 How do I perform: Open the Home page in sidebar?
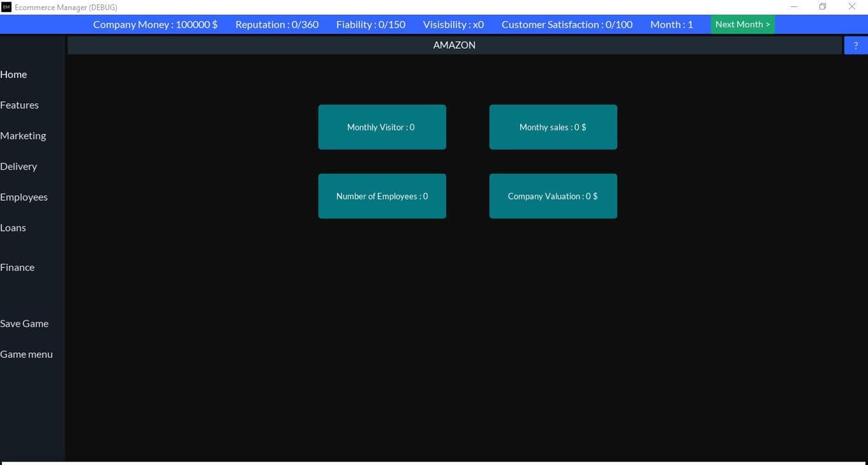(14, 74)
